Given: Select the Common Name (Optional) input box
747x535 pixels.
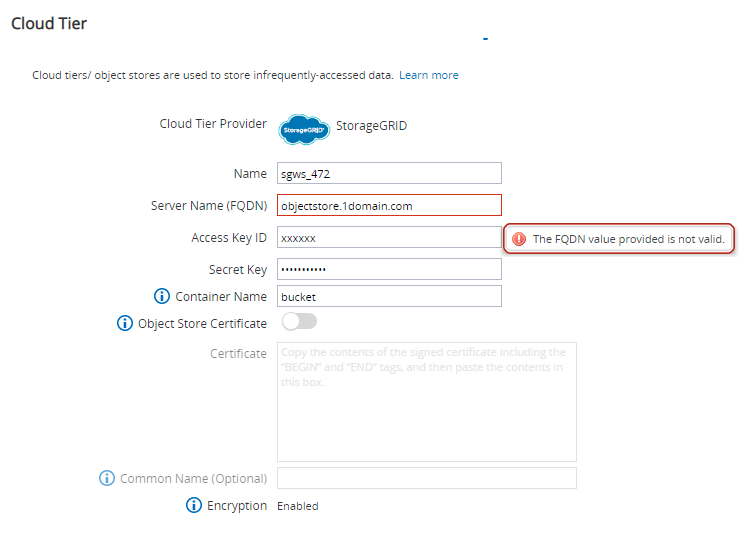Looking at the screenshot, I should coord(426,478).
